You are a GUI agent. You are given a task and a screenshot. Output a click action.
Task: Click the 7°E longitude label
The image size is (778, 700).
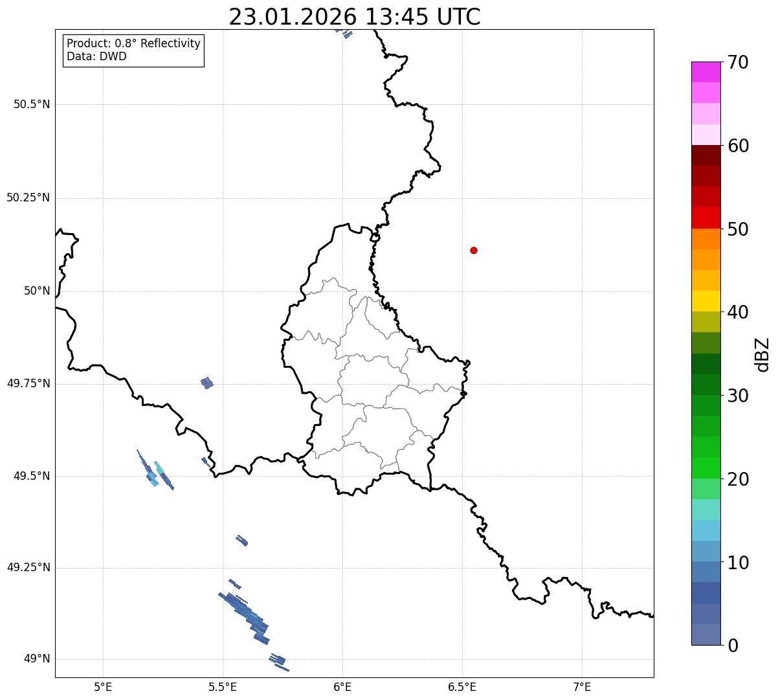click(x=582, y=687)
